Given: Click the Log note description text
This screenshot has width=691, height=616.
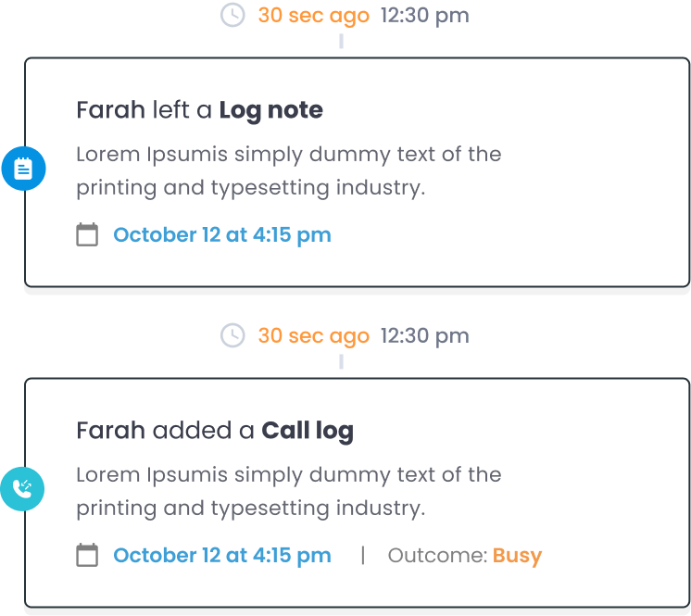Looking at the screenshot, I should coord(289,171).
